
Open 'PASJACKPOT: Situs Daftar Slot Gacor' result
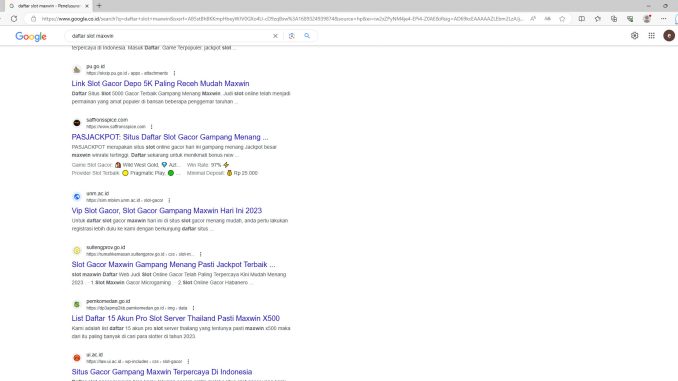(x=170, y=137)
